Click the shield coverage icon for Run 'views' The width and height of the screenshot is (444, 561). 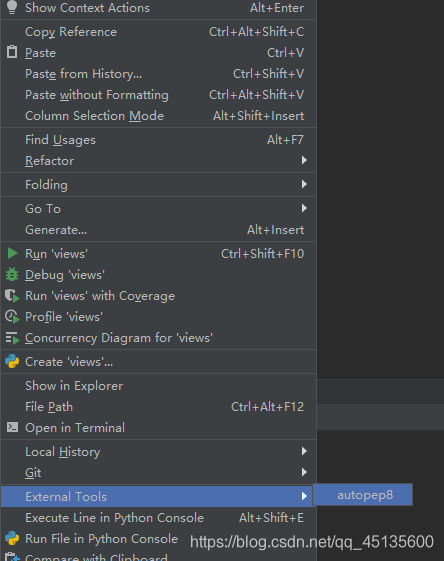[x=12, y=296]
